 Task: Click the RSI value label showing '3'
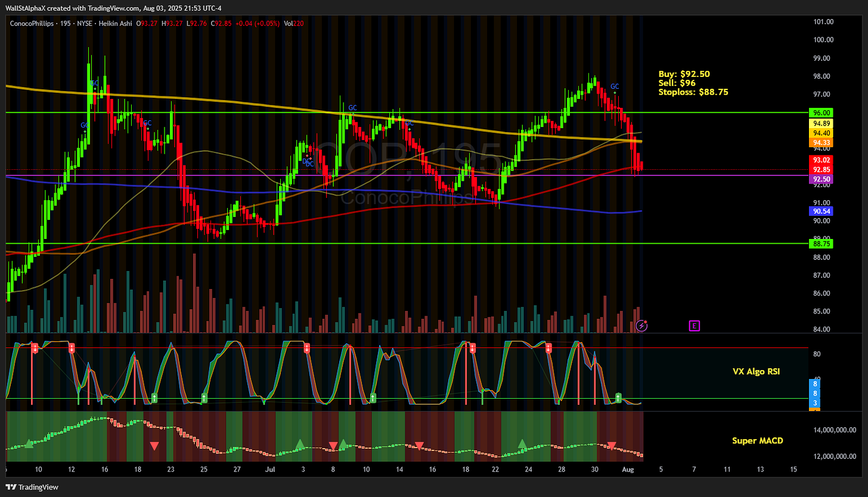point(816,403)
